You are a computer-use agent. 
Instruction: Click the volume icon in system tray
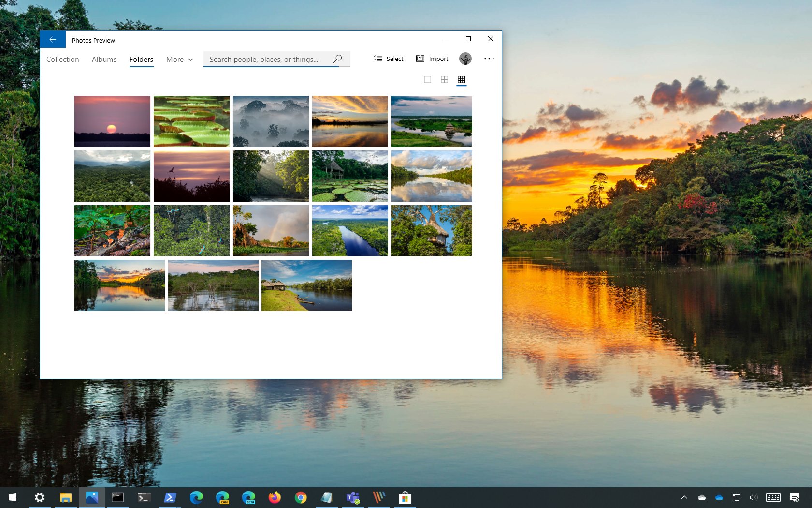click(x=754, y=497)
